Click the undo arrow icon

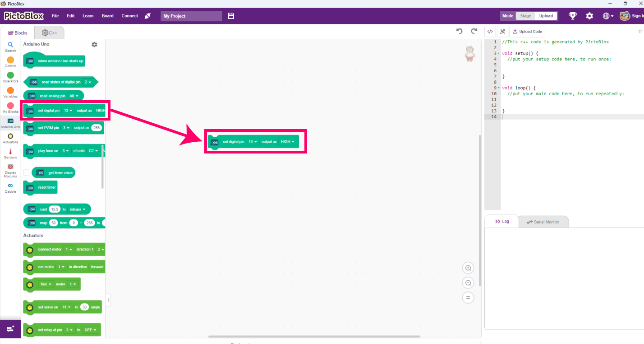click(459, 31)
